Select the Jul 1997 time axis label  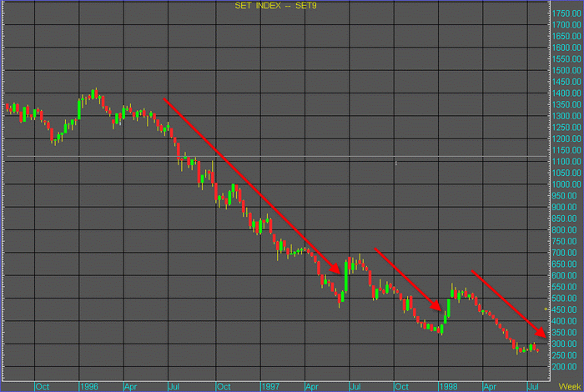point(355,386)
